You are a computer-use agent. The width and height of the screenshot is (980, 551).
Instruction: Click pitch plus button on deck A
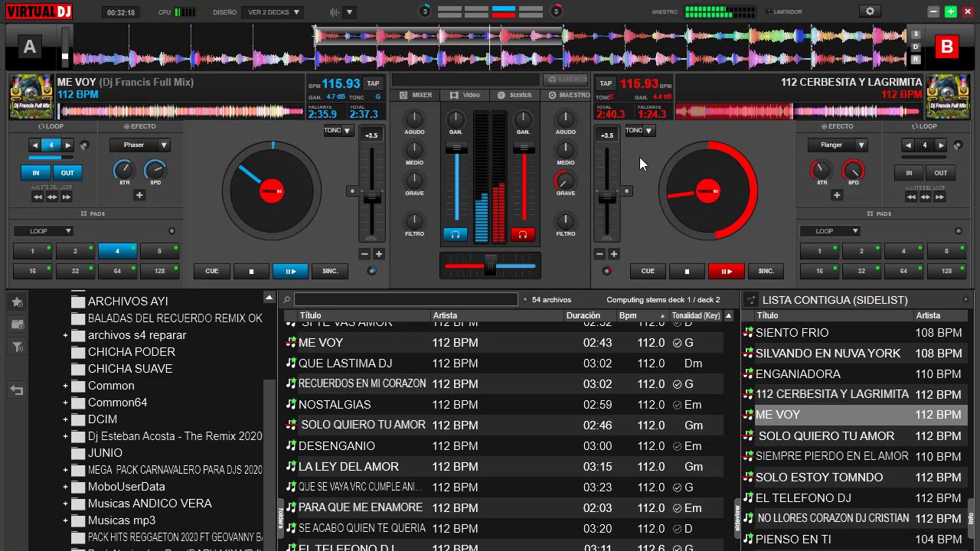378,254
